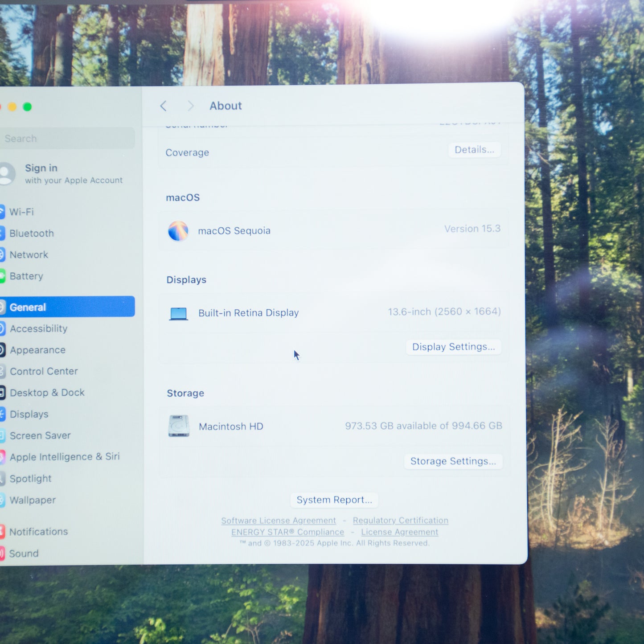This screenshot has height=644, width=644.
Task: Open Sound settings in sidebar
Action: pyautogui.click(x=67, y=554)
